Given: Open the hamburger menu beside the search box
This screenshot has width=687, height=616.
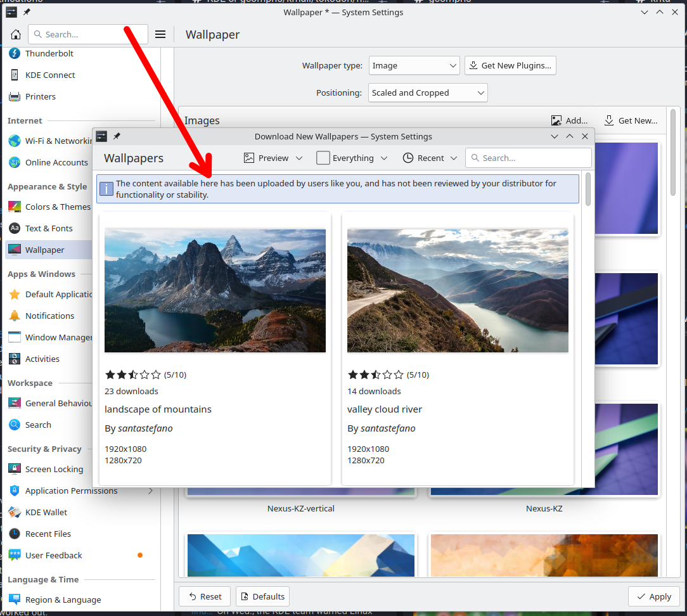Looking at the screenshot, I should click(x=160, y=35).
